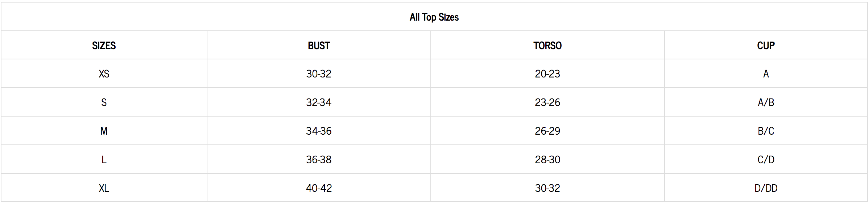This screenshot has width=868, height=202.
Task: Click the BUST column header
Action: (319, 46)
